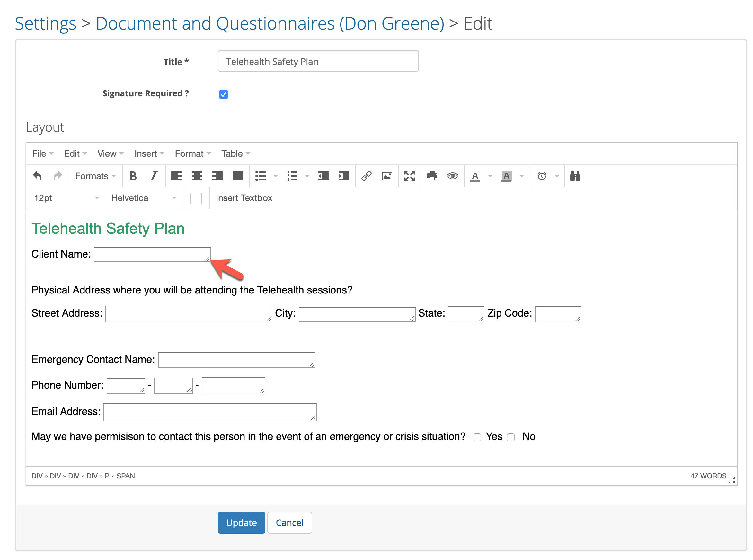The width and height of the screenshot is (753, 560).
Task: Undo the last edit in the editor
Action: coord(37,176)
